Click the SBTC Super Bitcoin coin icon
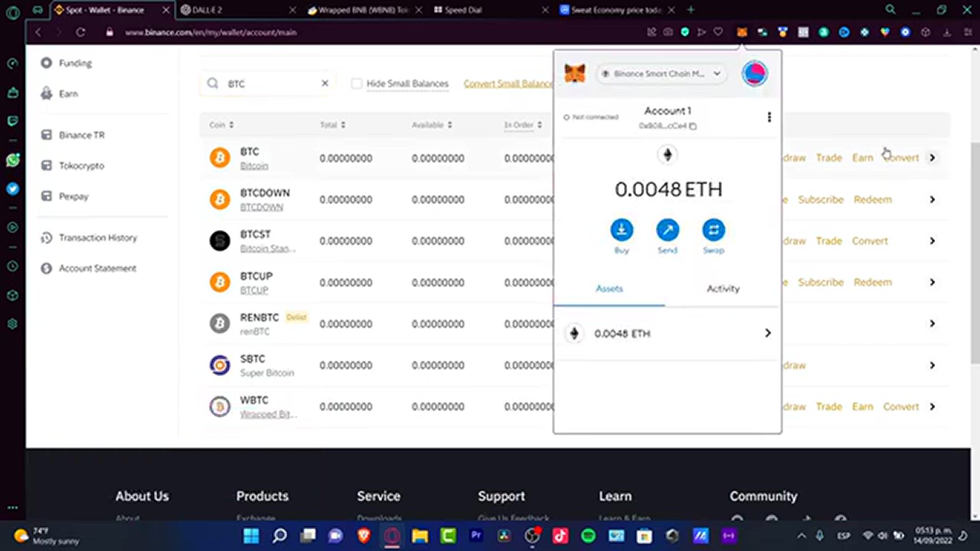This screenshot has height=551, width=980. click(x=220, y=365)
